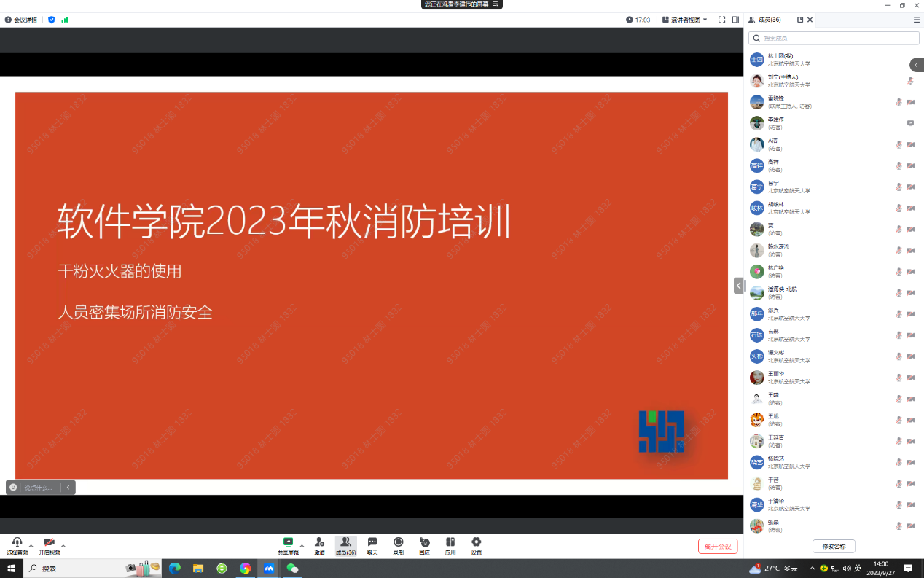The height and width of the screenshot is (578, 924).
Task: Click 选择音频 headphone icon
Action: point(17,542)
